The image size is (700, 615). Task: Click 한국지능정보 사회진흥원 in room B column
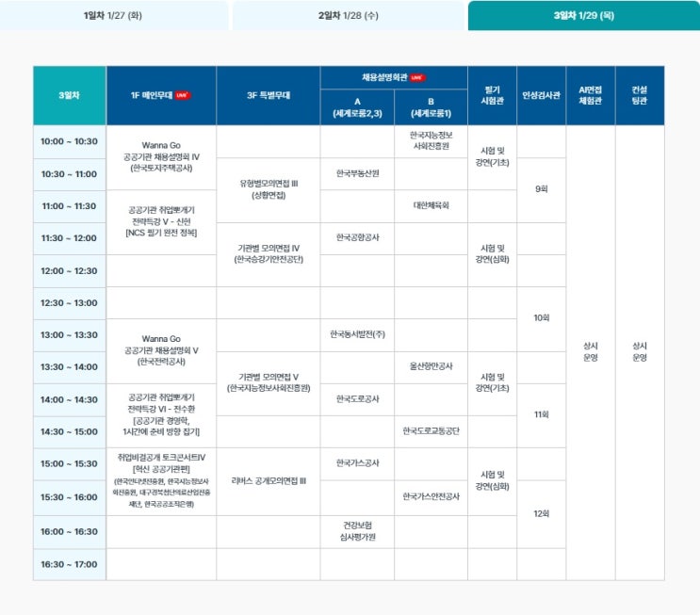[431, 141]
